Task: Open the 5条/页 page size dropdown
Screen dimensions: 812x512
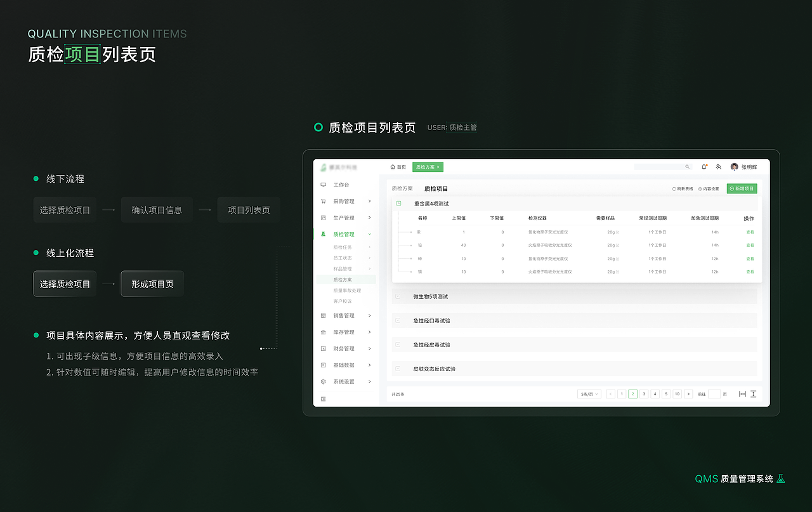Action: pyautogui.click(x=588, y=393)
